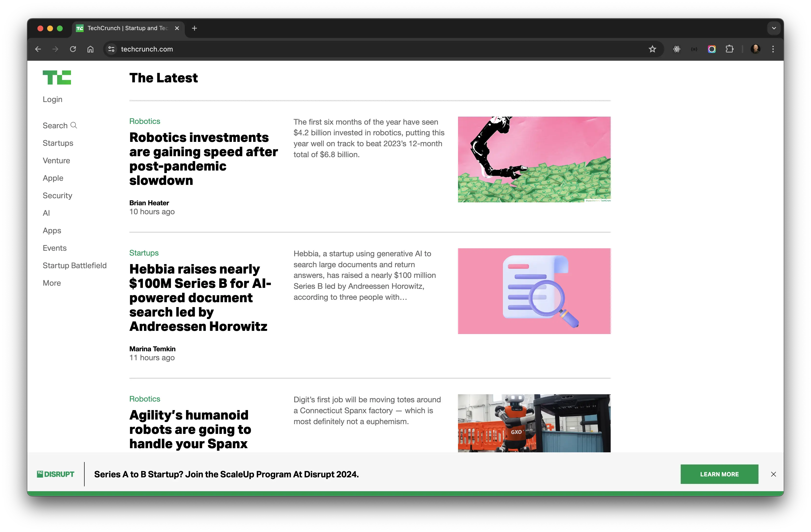Open Venture in the sidebar menu
The height and width of the screenshot is (532, 811).
tap(56, 160)
